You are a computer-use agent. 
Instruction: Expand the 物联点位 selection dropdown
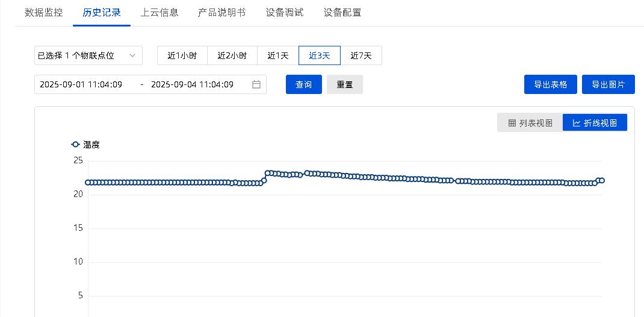click(x=88, y=55)
